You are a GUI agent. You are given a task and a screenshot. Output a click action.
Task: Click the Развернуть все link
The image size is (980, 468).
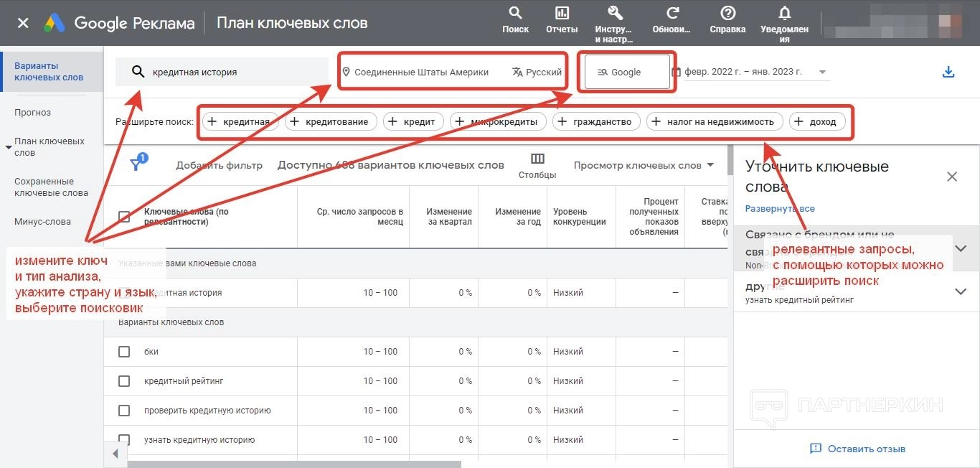[780, 209]
